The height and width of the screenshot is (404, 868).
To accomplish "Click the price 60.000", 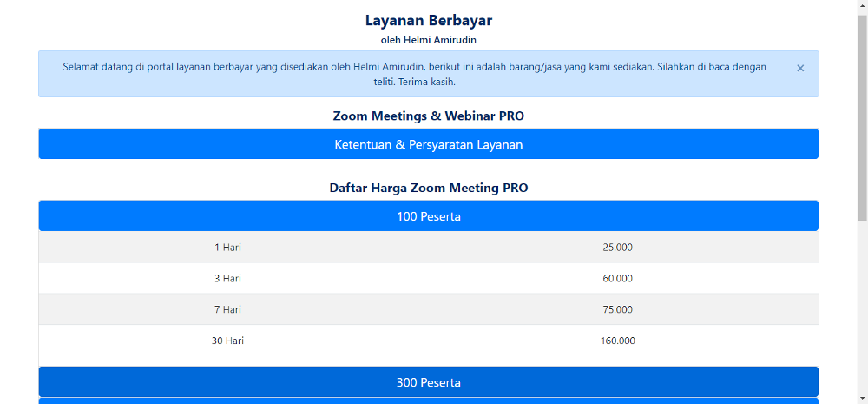I will pos(618,278).
